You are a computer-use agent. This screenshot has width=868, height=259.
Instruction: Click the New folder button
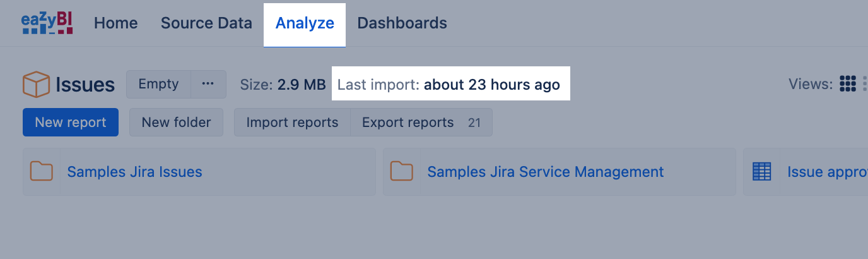176,123
